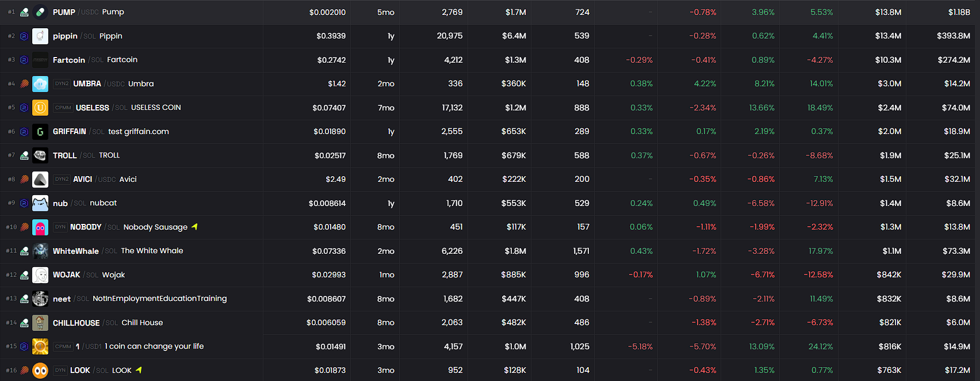Click the striped DEX icon in AVICI row
980x381 pixels.
[x=24, y=180]
